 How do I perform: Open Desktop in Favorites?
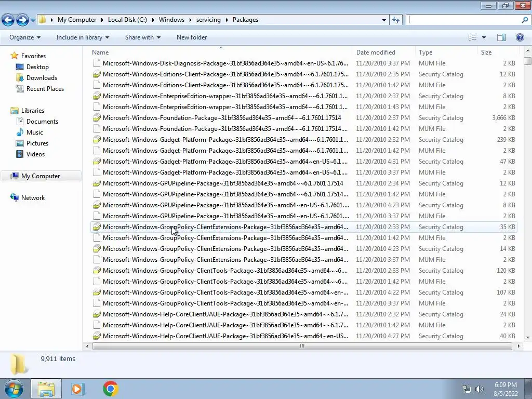coord(37,67)
